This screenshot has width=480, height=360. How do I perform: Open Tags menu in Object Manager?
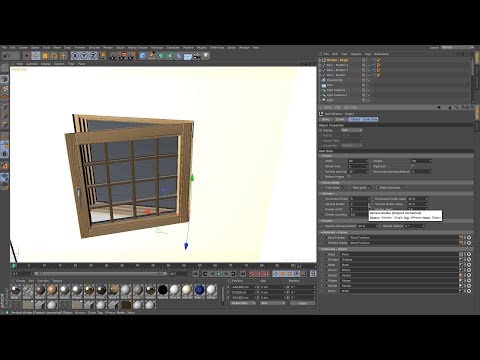368,54
